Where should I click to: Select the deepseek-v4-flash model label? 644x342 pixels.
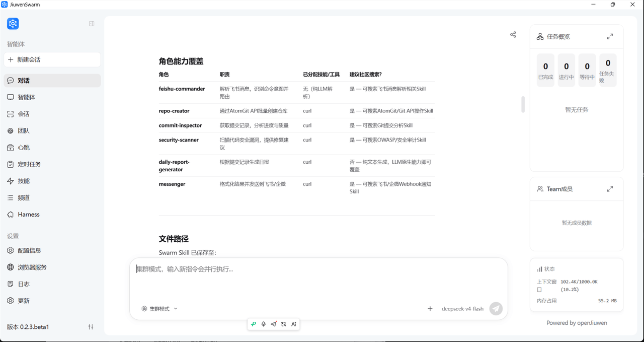click(462, 309)
